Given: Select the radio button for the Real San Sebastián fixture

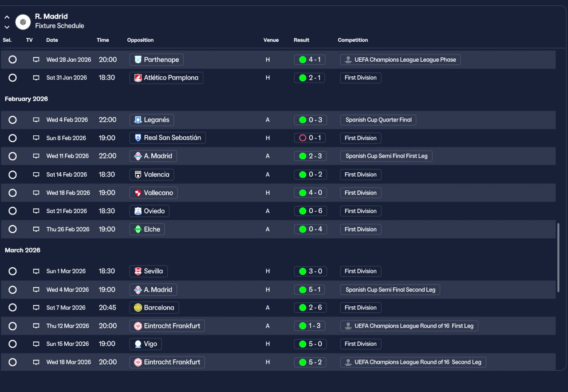Looking at the screenshot, I should [x=12, y=138].
